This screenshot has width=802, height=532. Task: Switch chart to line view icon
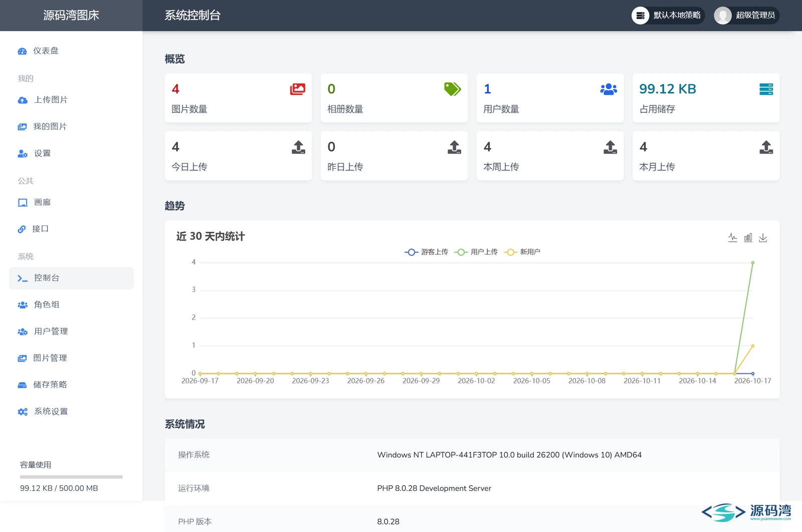tap(733, 237)
